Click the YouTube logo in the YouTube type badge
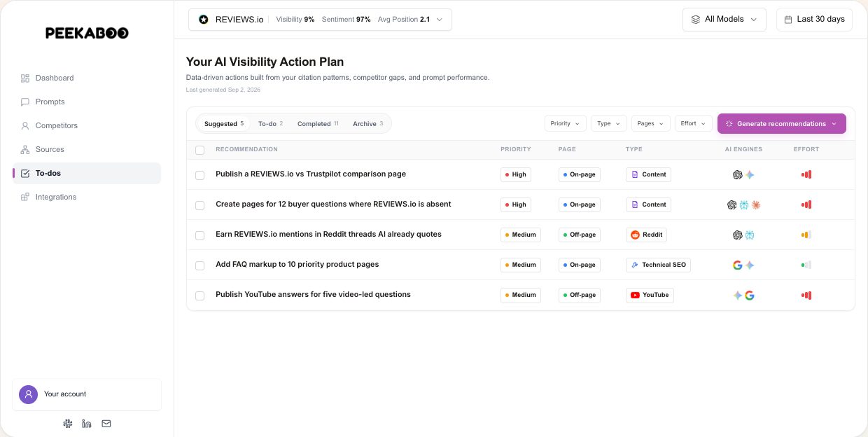This screenshot has height=437, width=868. (x=635, y=295)
